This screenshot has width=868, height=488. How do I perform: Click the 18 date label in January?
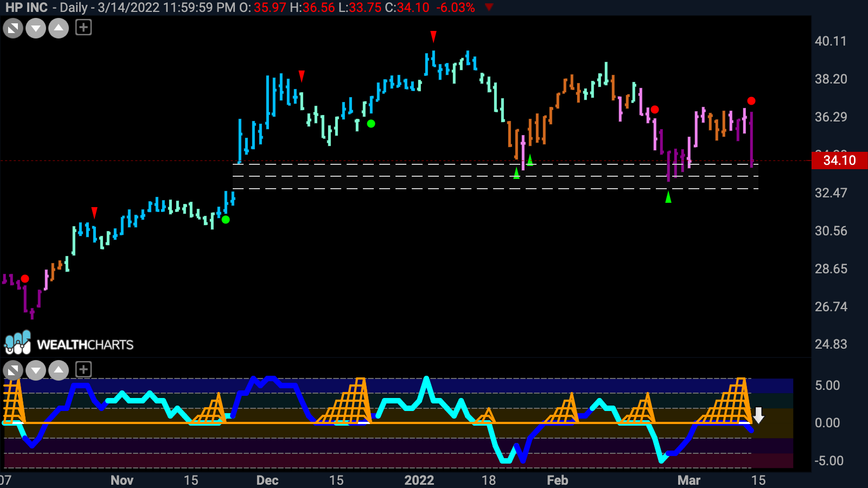click(x=489, y=480)
